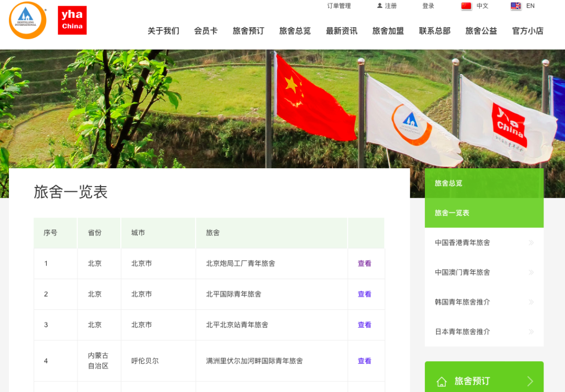Switch site language to EN
Viewport: 565px width, 392px height.
coord(530,6)
